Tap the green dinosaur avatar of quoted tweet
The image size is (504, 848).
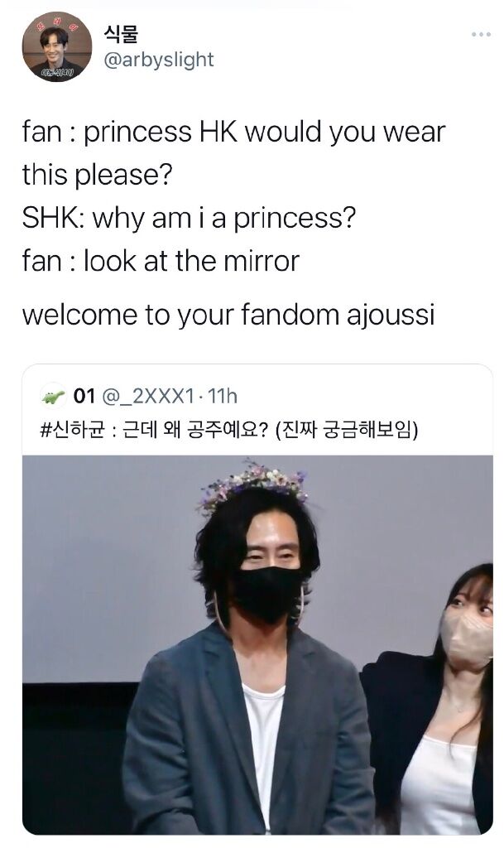point(53,397)
